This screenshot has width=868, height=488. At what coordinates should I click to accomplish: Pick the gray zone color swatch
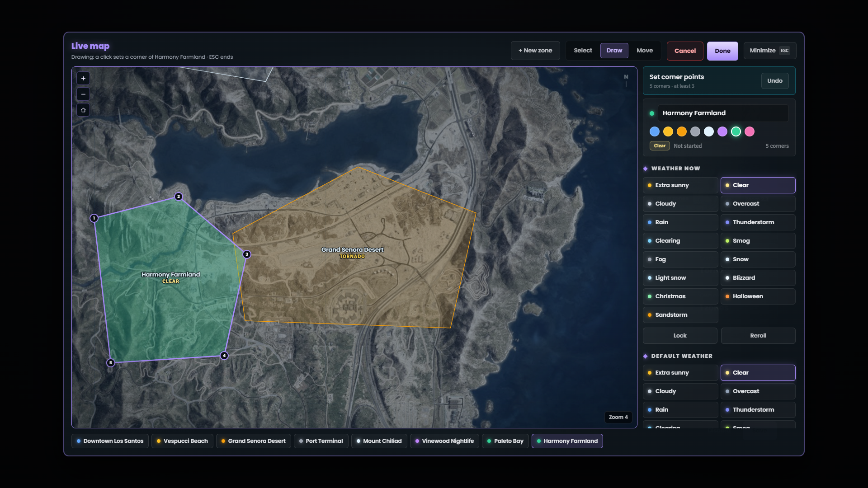point(695,131)
